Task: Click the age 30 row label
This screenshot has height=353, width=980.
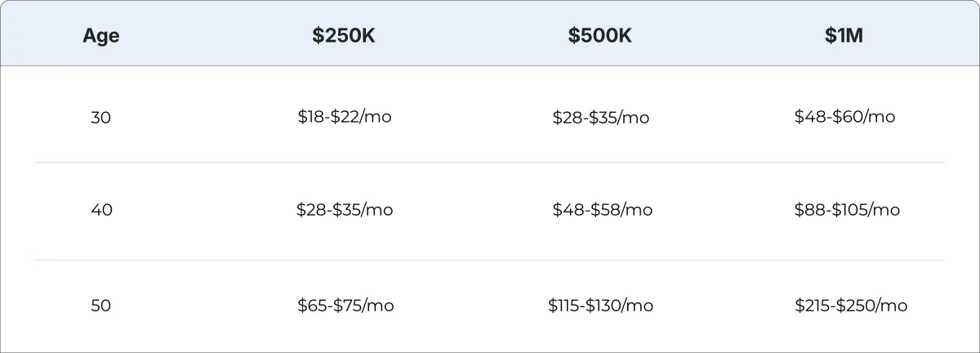Action: (x=101, y=118)
